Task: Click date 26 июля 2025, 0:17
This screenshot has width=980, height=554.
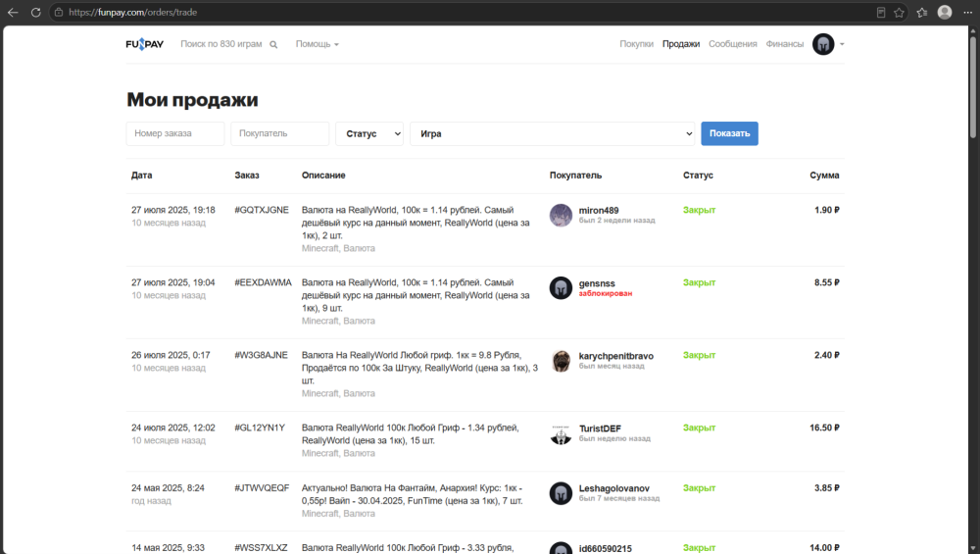Action: [x=171, y=355]
